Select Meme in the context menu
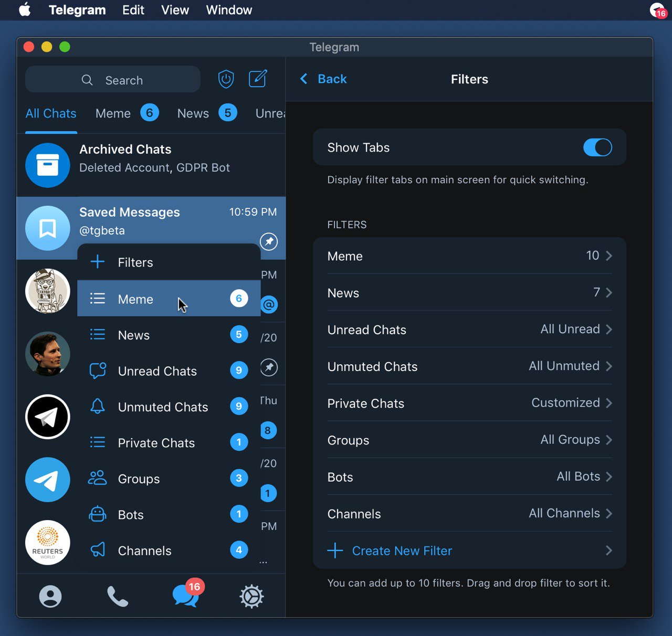 [x=169, y=299]
